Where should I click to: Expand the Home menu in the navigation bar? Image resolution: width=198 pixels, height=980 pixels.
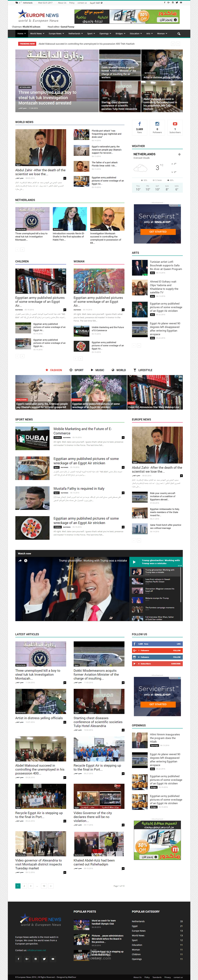click(x=22, y=33)
